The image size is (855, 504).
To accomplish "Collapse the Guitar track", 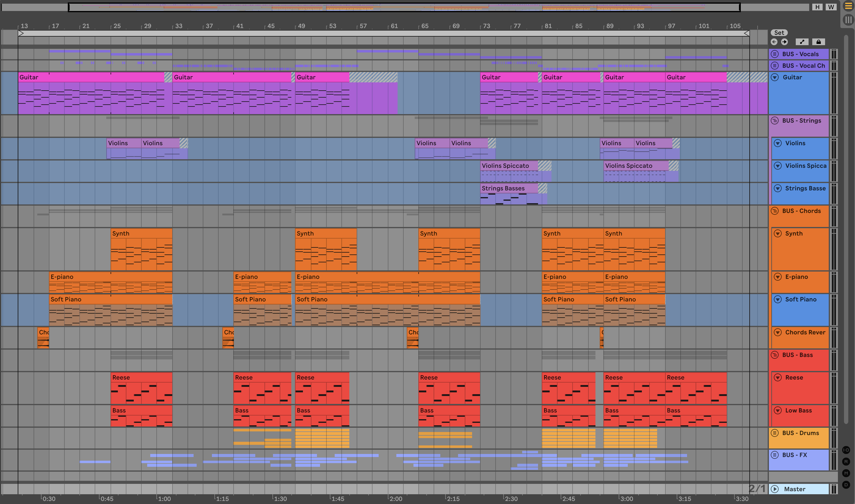I will tap(775, 77).
